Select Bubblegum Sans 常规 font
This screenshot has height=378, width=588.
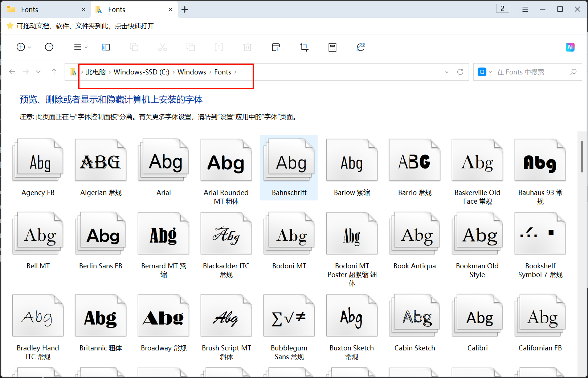pos(289,327)
